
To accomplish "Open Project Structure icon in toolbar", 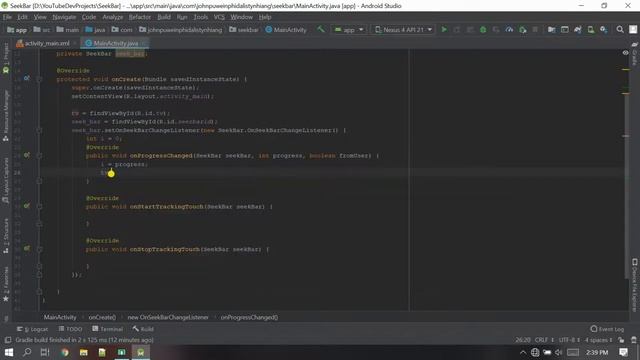I will click(x=551, y=30).
